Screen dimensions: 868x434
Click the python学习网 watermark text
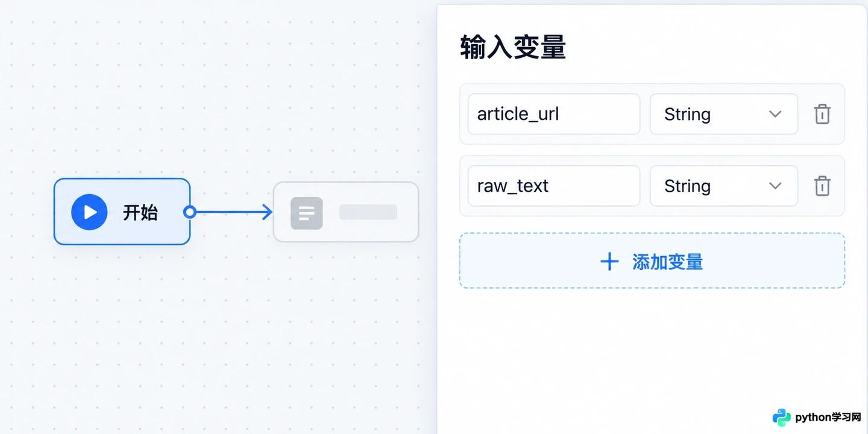tap(828, 417)
